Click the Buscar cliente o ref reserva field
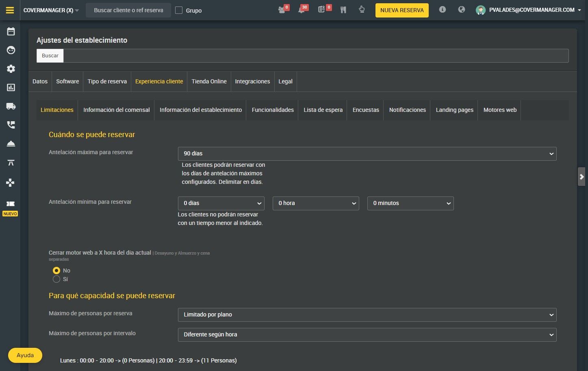Viewport: 588px width, 371px height. (128, 10)
